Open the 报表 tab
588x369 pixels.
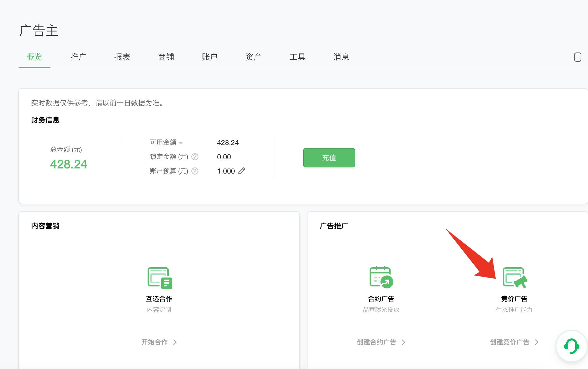[122, 57]
